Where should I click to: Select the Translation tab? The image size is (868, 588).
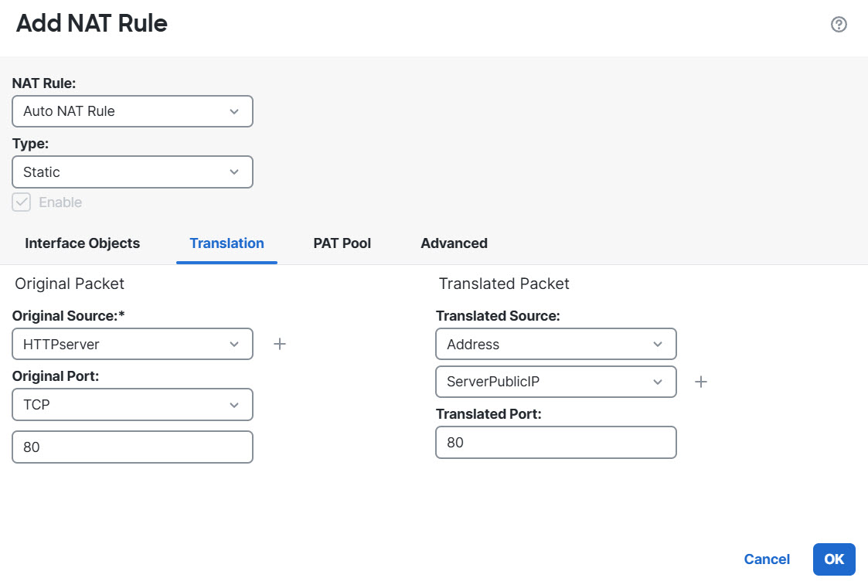point(226,243)
